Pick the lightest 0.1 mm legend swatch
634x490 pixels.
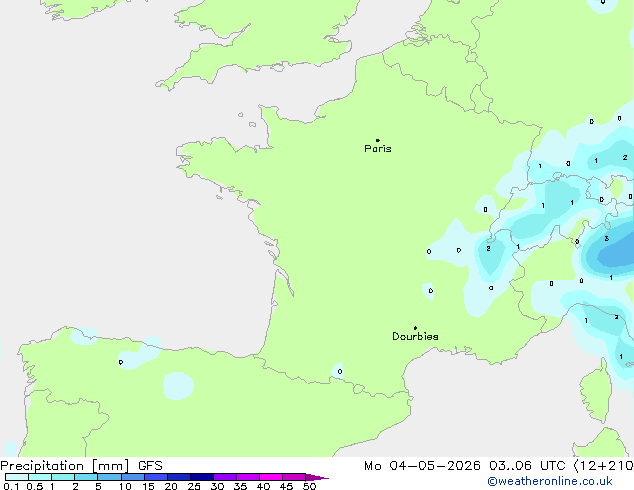[x=17, y=477]
